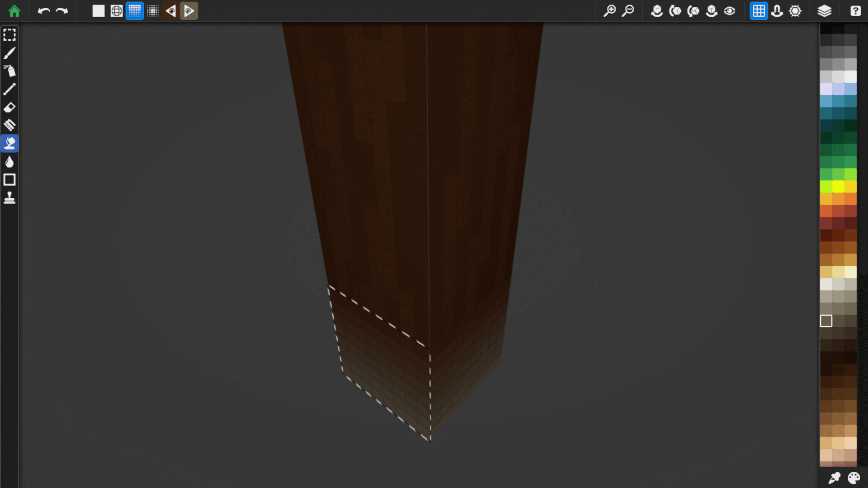The height and width of the screenshot is (488, 868).
Task: Select the Spray paint tool
Action: (9, 71)
